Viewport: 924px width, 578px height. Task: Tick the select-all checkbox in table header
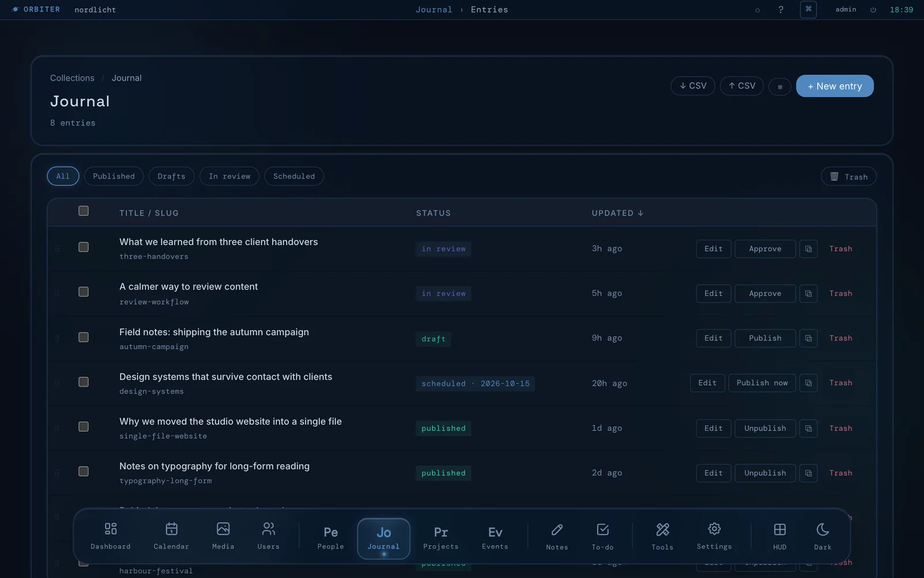84,211
